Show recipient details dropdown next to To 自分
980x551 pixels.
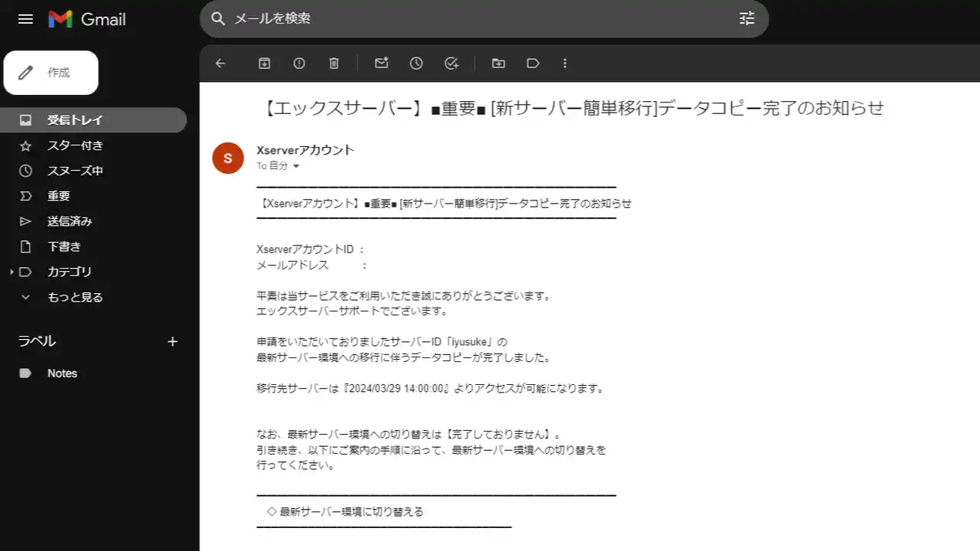[296, 166]
